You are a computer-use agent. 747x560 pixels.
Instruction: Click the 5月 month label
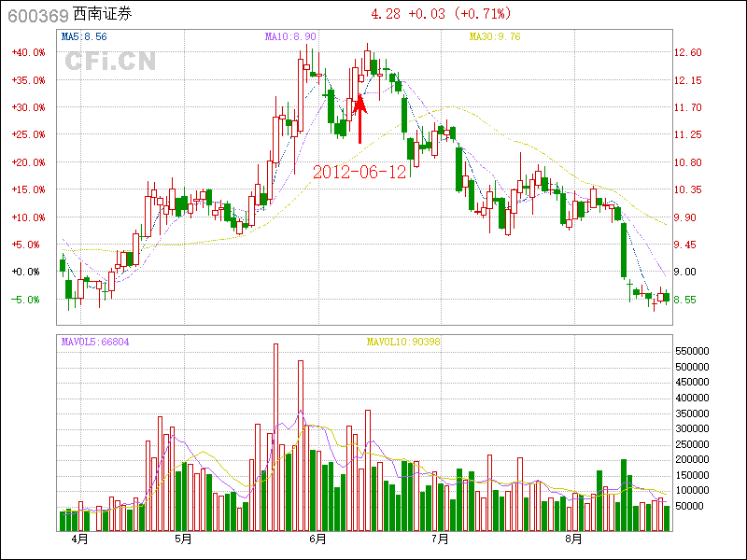pyautogui.click(x=183, y=539)
